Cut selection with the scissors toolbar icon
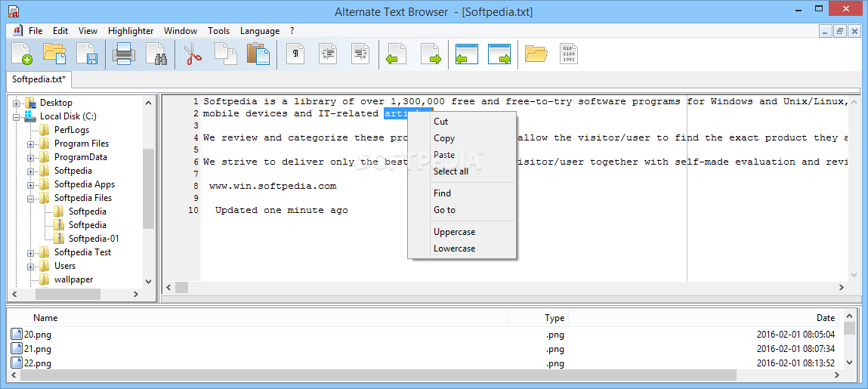 pyautogui.click(x=193, y=54)
